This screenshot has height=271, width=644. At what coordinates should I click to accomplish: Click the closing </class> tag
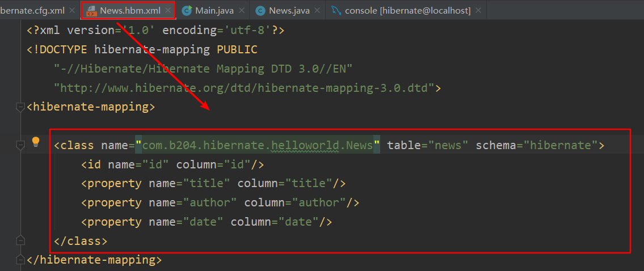coord(81,241)
